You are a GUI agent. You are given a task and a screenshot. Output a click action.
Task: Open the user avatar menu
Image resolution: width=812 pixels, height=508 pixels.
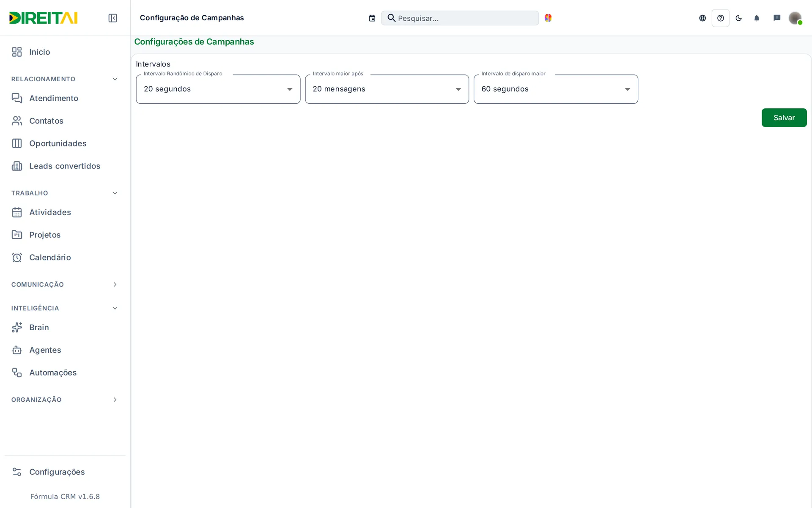click(x=795, y=18)
